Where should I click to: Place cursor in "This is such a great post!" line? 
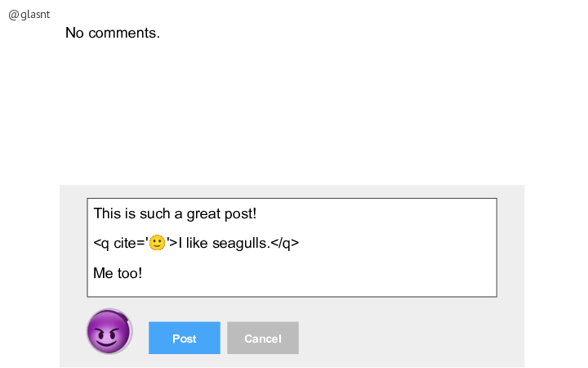pos(175,213)
